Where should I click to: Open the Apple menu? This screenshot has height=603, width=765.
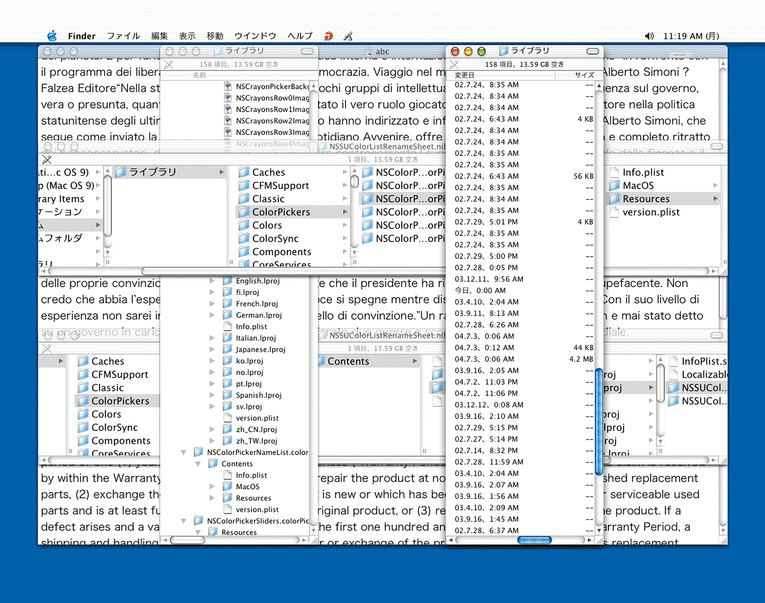[x=52, y=36]
